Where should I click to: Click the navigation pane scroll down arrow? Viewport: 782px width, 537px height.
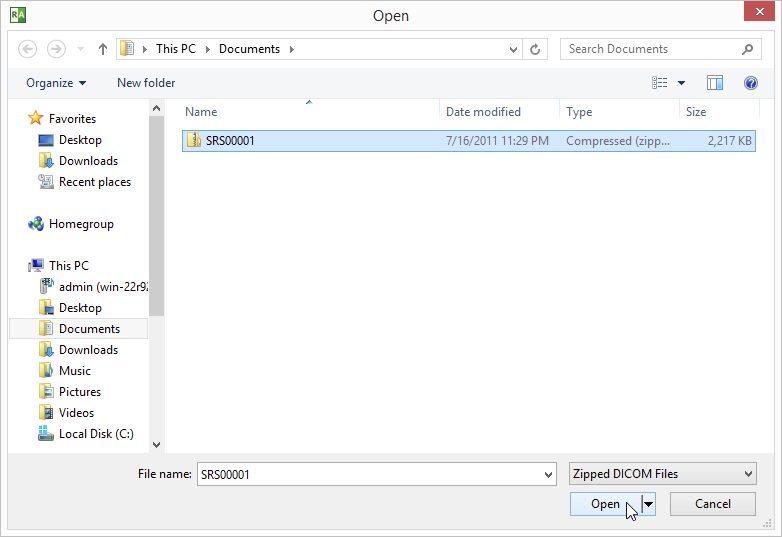click(156, 444)
